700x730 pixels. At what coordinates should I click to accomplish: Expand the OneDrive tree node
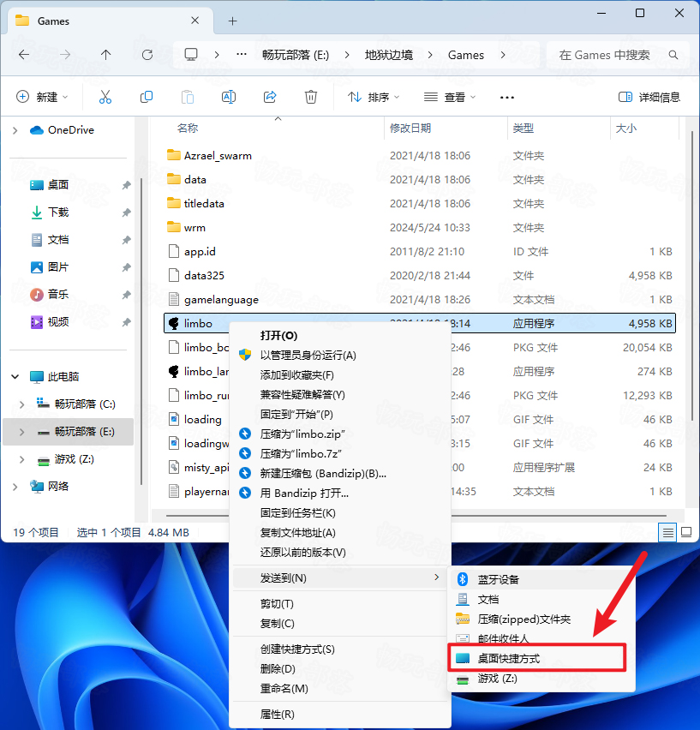pos(15,130)
